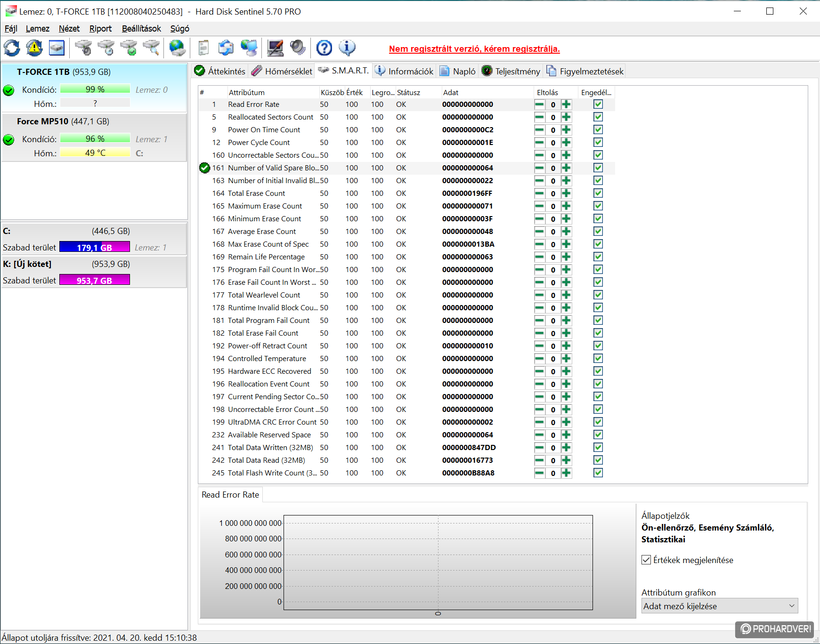This screenshot has height=644, width=820.
Task: Click the globe with disk toolbar icon
Action: coord(178,48)
